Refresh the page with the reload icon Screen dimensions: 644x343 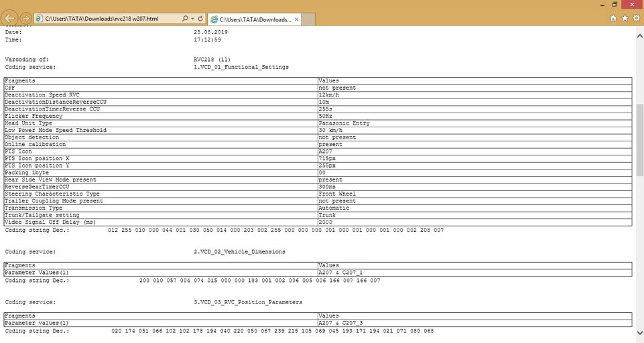tap(200, 18)
